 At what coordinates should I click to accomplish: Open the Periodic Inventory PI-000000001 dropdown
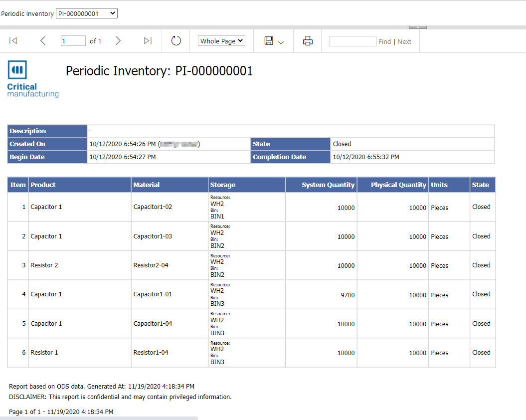click(87, 13)
